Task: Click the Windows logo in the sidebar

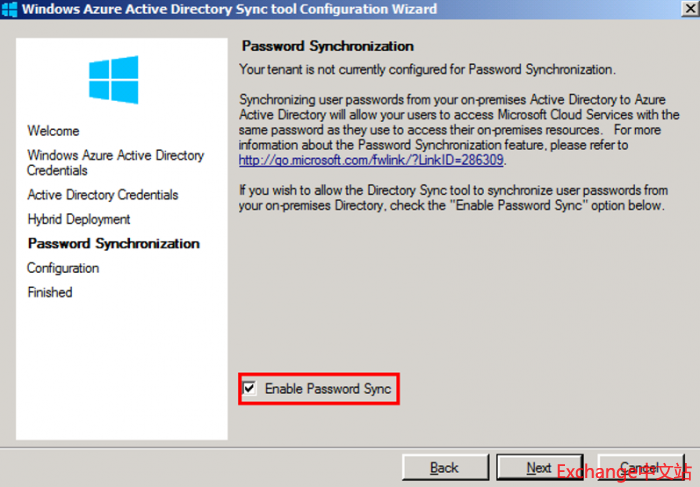Action: click(113, 79)
